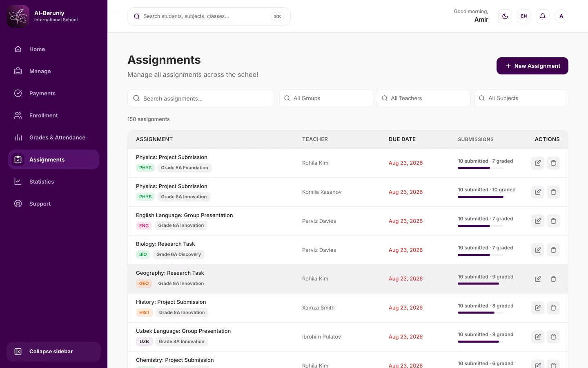The height and width of the screenshot is (368, 588).
Task: Open Enrollment in sidebar
Action: [53, 115]
